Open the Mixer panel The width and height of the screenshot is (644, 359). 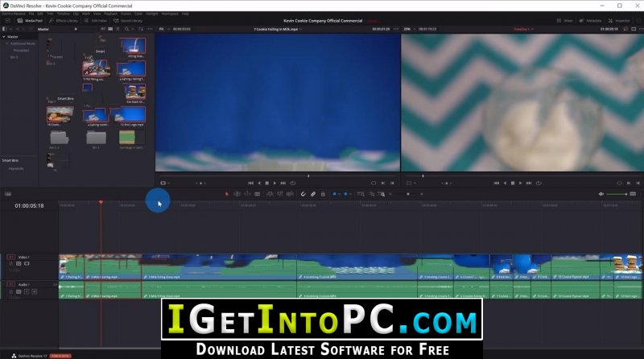pyautogui.click(x=565, y=21)
